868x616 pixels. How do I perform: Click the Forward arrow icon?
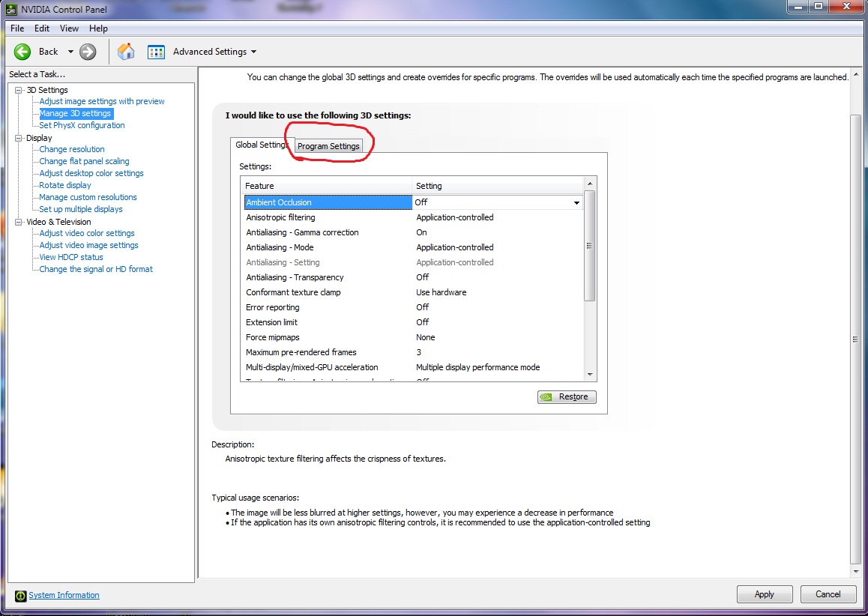88,52
